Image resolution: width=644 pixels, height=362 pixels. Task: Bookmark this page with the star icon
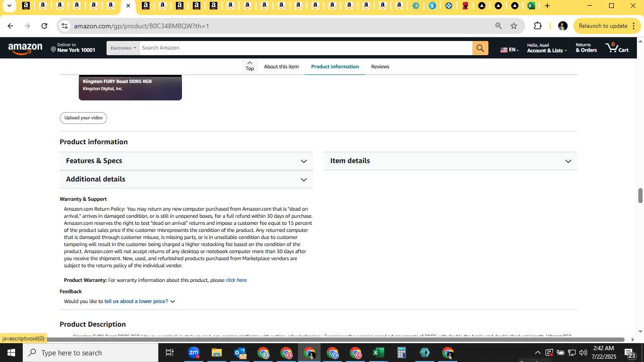(514, 26)
